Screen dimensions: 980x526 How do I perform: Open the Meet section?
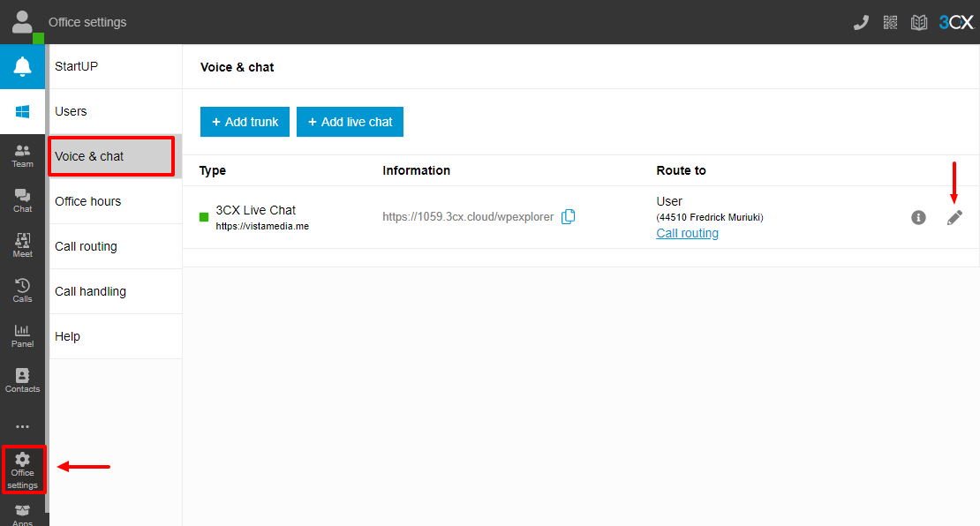click(x=22, y=246)
